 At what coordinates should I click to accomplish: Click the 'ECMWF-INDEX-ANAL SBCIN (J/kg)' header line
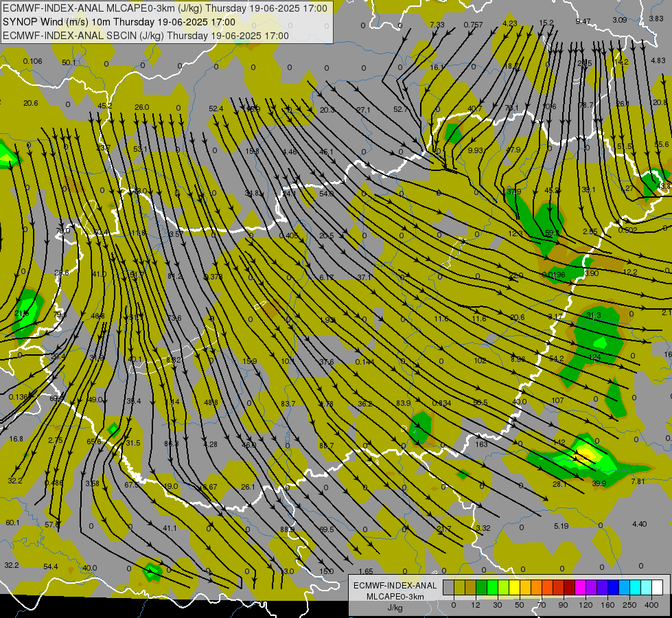point(146,36)
